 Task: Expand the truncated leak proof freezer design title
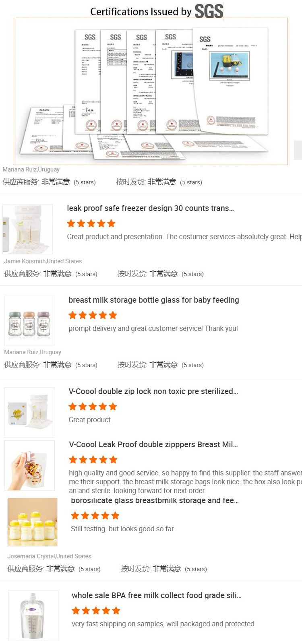tap(152, 208)
